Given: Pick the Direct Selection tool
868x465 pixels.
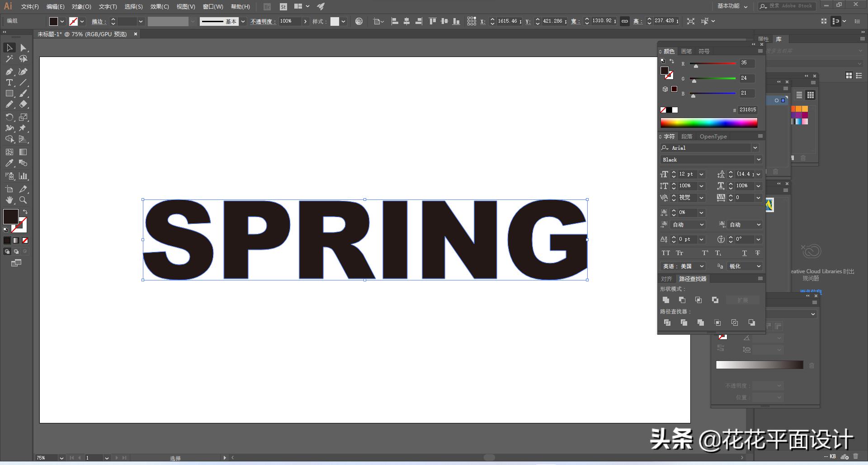Looking at the screenshot, I should (x=23, y=48).
